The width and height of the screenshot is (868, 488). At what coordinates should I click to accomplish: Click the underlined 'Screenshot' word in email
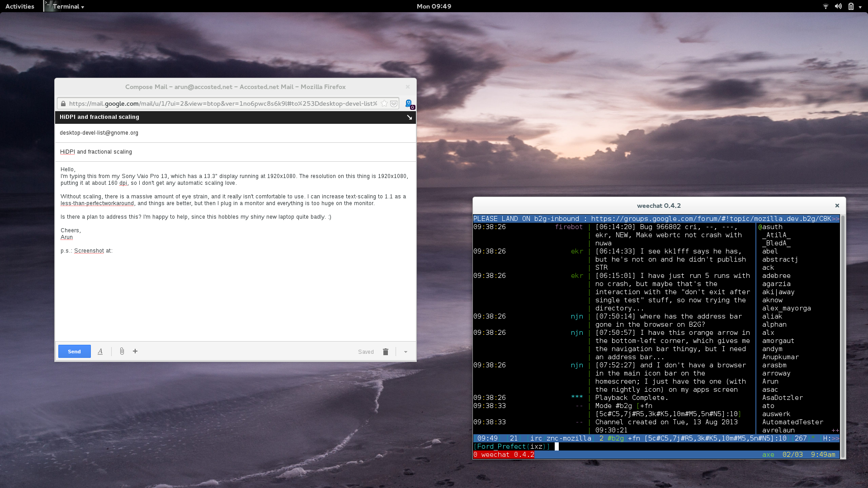point(89,251)
